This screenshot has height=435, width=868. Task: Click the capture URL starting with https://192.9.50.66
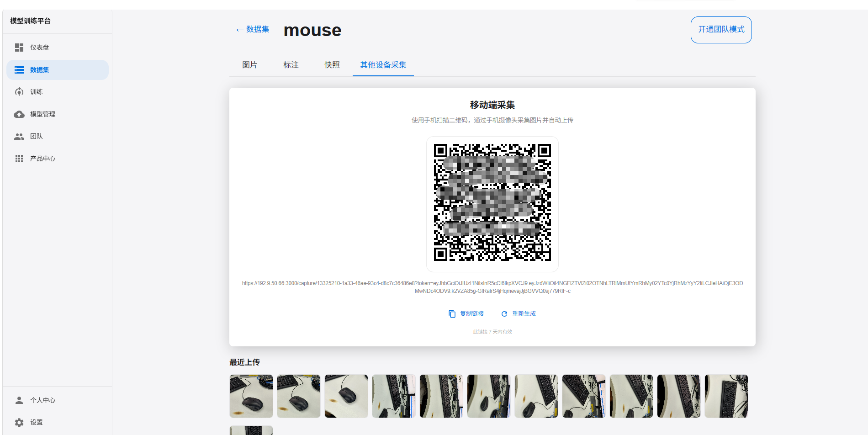pos(492,287)
